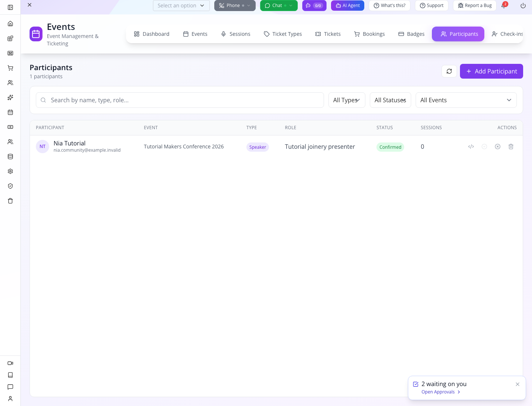This screenshot has width=532, height=406.
Task: Open the calendar sidebar icon
Action: [x=10, y=112]
